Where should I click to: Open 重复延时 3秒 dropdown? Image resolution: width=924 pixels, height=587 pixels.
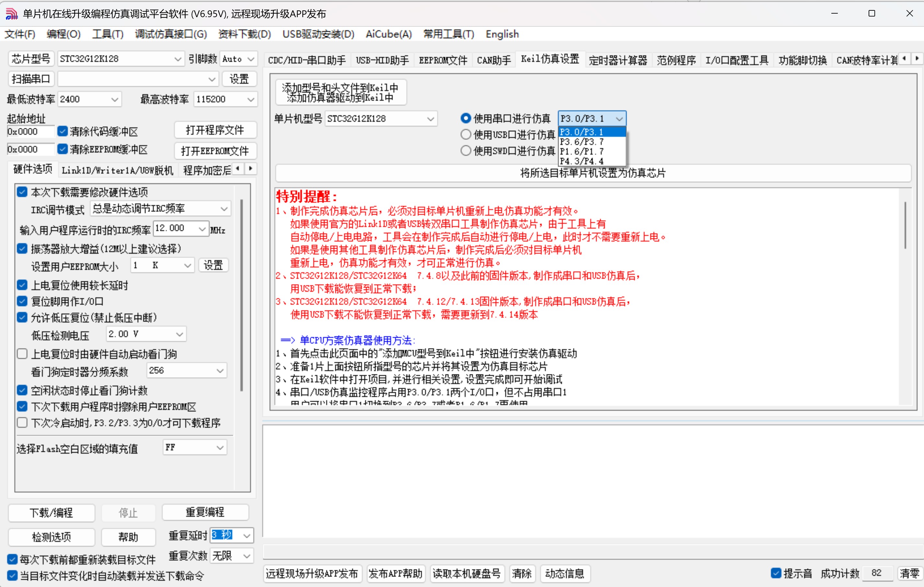click(232, 535)
